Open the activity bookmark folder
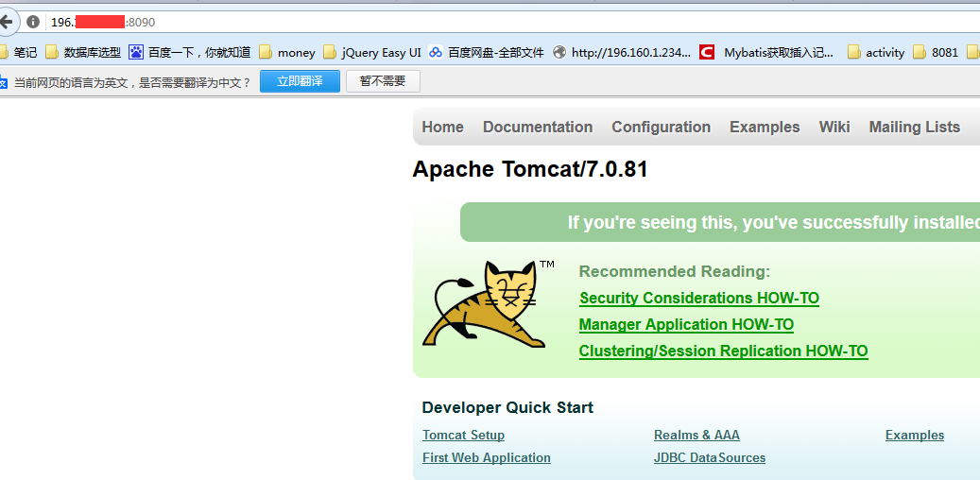Image resolution: width=980 pixels, height=480 pixels. click(876, 53)
